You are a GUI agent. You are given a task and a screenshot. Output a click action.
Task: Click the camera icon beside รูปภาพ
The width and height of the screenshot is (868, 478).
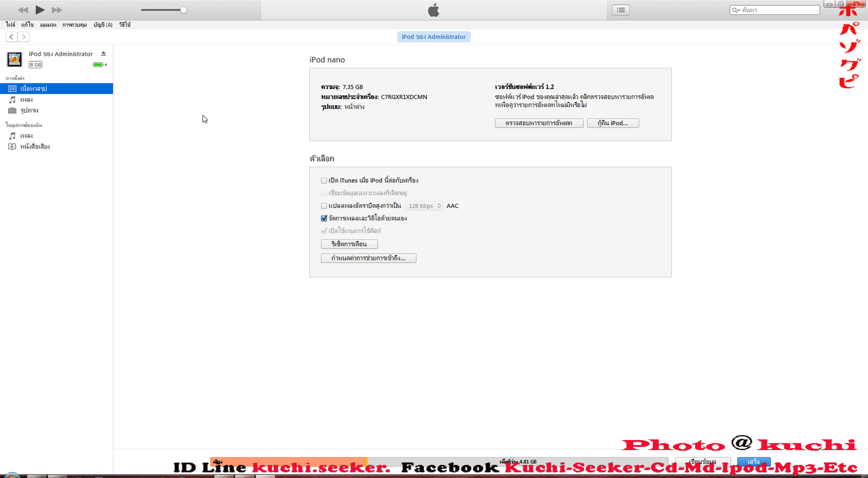pos(12,111)
